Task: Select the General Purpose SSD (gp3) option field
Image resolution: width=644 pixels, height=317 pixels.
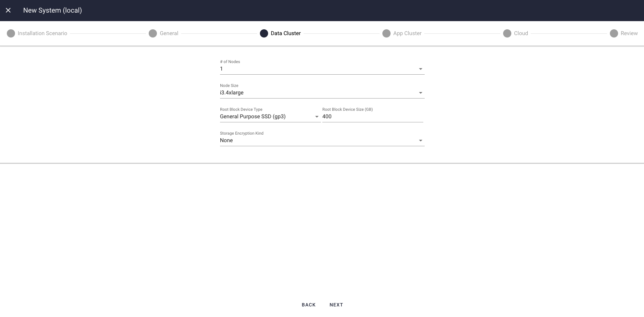Action: 252,116
